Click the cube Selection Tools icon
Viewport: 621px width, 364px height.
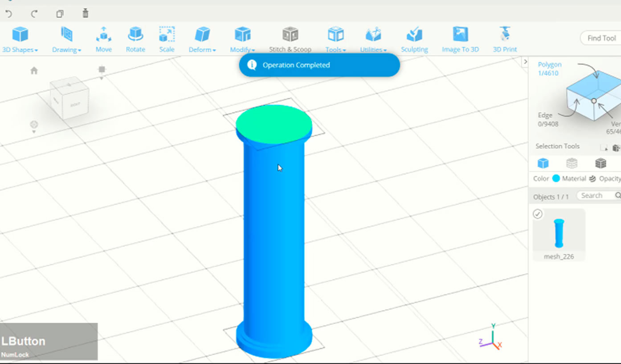pos(616,148)
